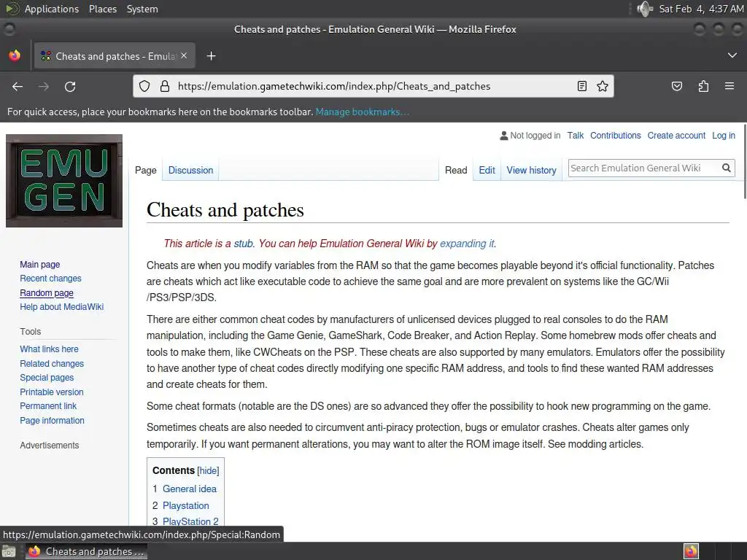Bookmark this page with the star icon
747x560 pixels.
pyautogui.click(x=602, y=86)
